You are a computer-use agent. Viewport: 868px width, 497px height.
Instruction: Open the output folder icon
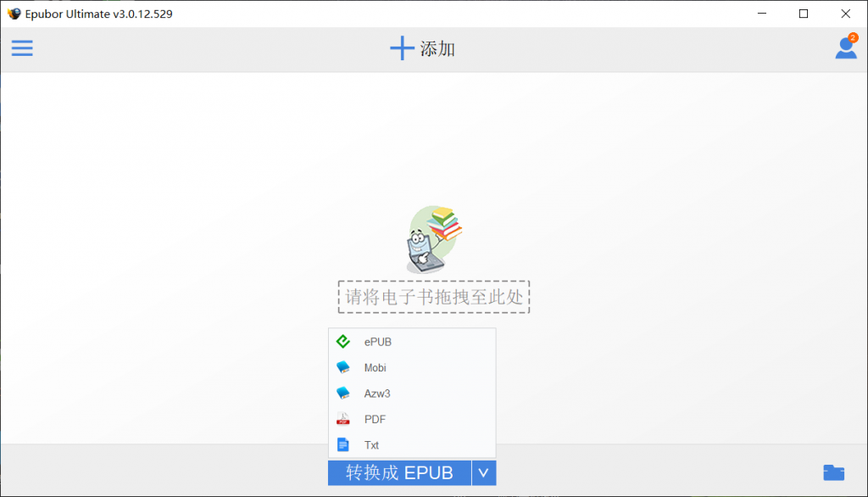[x=833, y=472]
